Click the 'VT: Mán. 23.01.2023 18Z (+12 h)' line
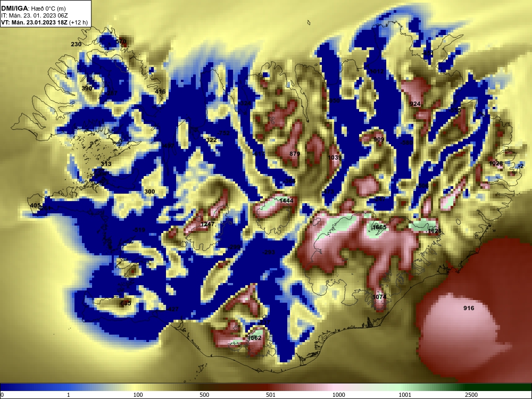The width and height of the screenshot is (532, 399). point(45,23)
